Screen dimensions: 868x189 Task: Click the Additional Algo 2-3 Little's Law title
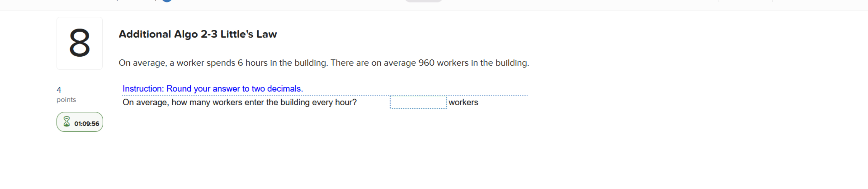[198, 34]
